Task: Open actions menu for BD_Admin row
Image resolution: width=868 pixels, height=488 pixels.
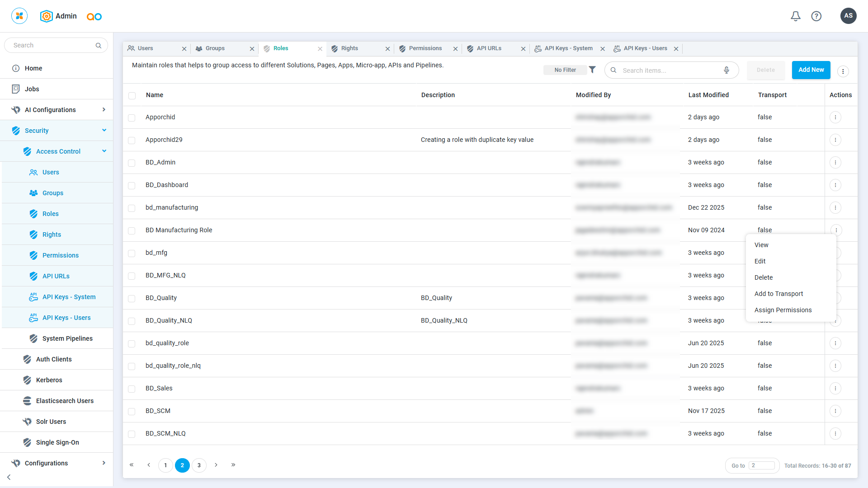Action: point(835,163)
